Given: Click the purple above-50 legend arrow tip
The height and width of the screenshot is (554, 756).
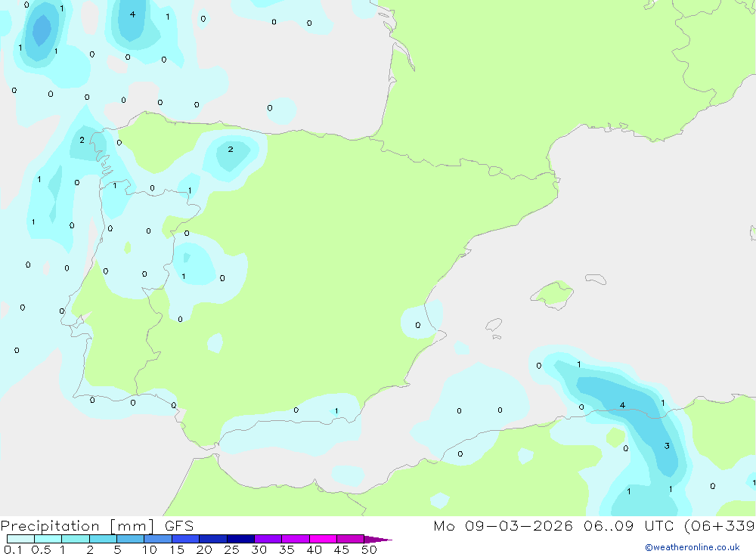Looking at the screenshot, I should pyautogui.click(x=378, y=539).
